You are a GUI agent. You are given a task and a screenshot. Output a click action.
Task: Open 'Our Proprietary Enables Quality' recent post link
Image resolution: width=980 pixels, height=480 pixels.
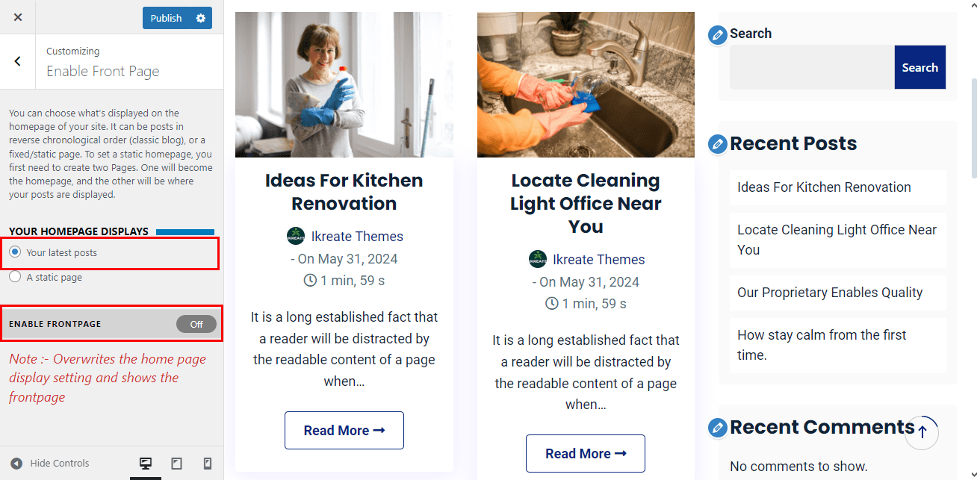(x=829, y=293)
